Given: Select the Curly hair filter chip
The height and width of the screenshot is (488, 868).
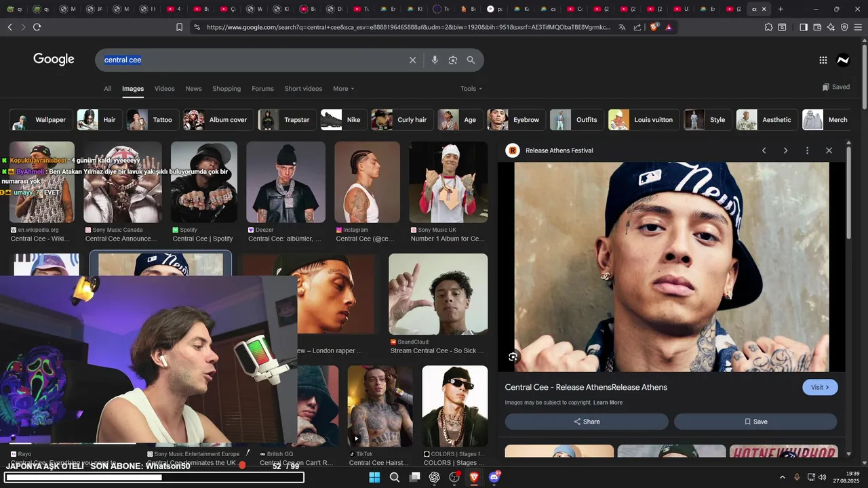Looking at the screenshot, I should pyautogui.click(x=401, y=120).
